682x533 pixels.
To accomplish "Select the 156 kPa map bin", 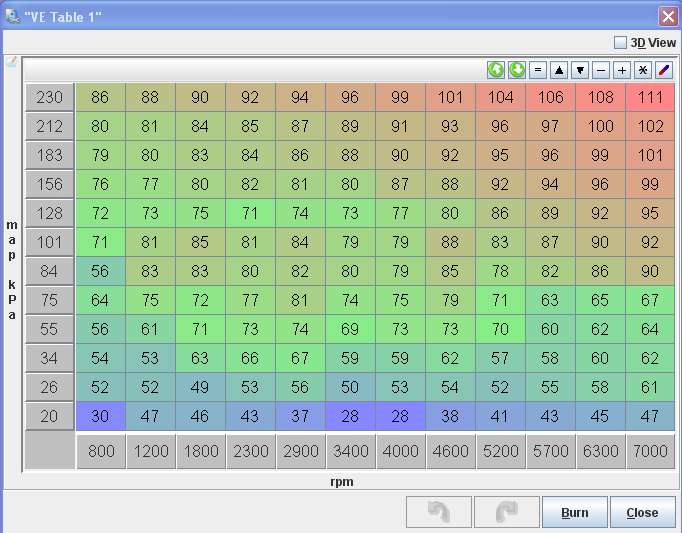I will [50, 184].
